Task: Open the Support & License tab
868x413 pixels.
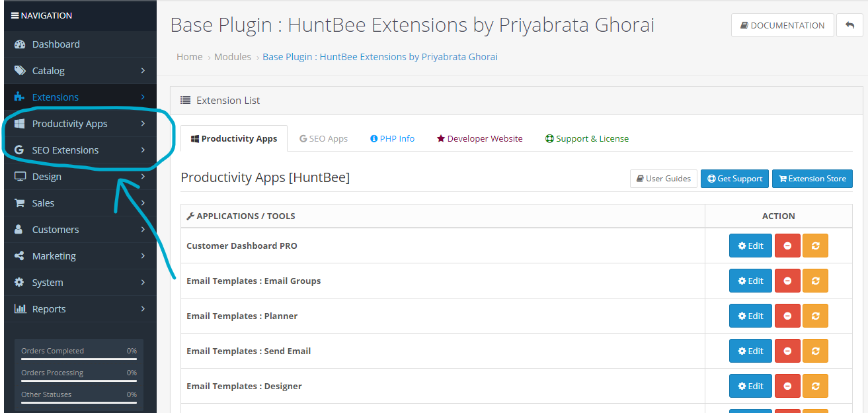Action: [586, 138]
